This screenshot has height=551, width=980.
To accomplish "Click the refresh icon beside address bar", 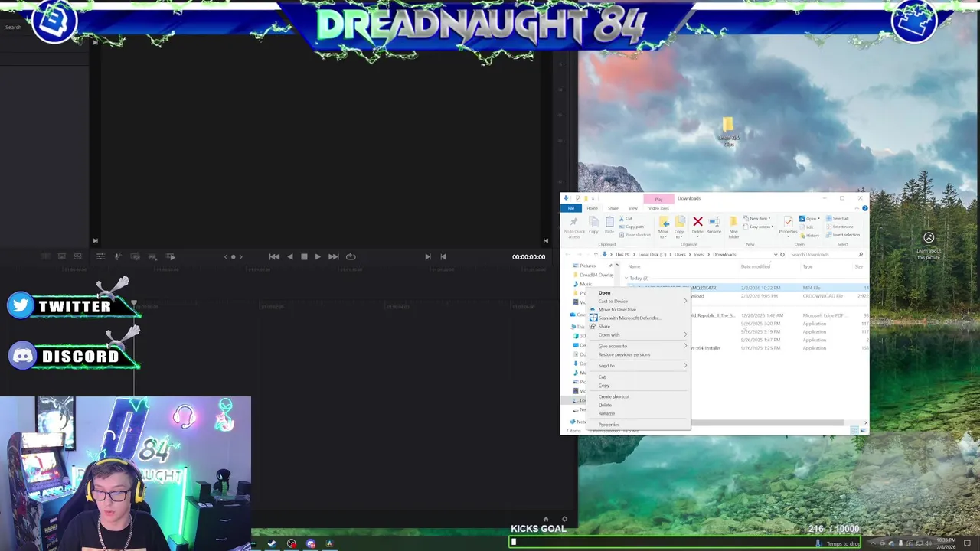I will pos(782,254).
